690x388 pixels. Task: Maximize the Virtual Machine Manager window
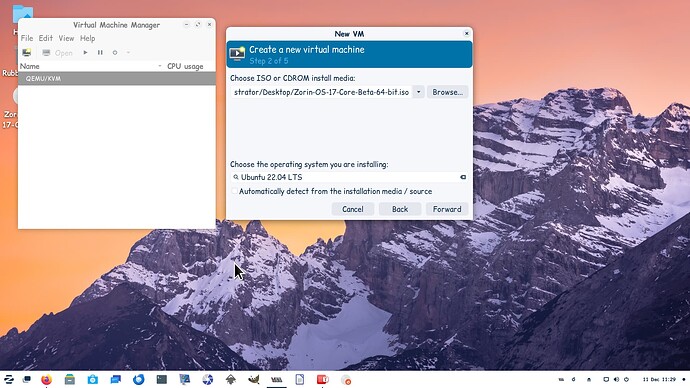tap(198, 25)
